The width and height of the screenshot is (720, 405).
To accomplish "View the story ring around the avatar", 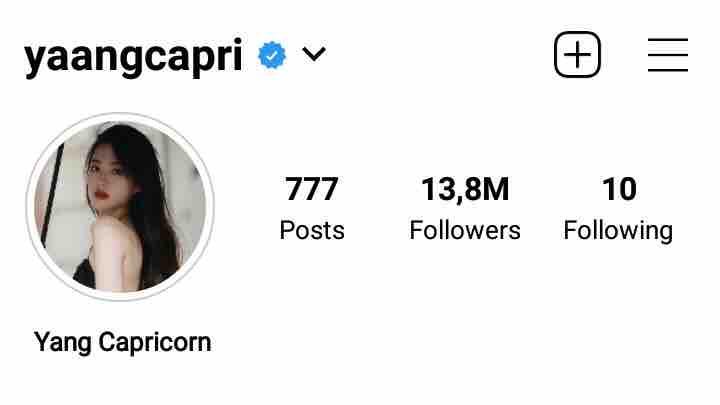I will coord(120,207).
